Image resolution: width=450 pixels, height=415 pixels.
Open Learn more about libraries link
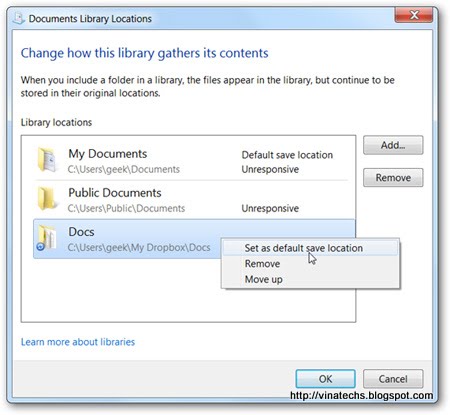point(78,342)
